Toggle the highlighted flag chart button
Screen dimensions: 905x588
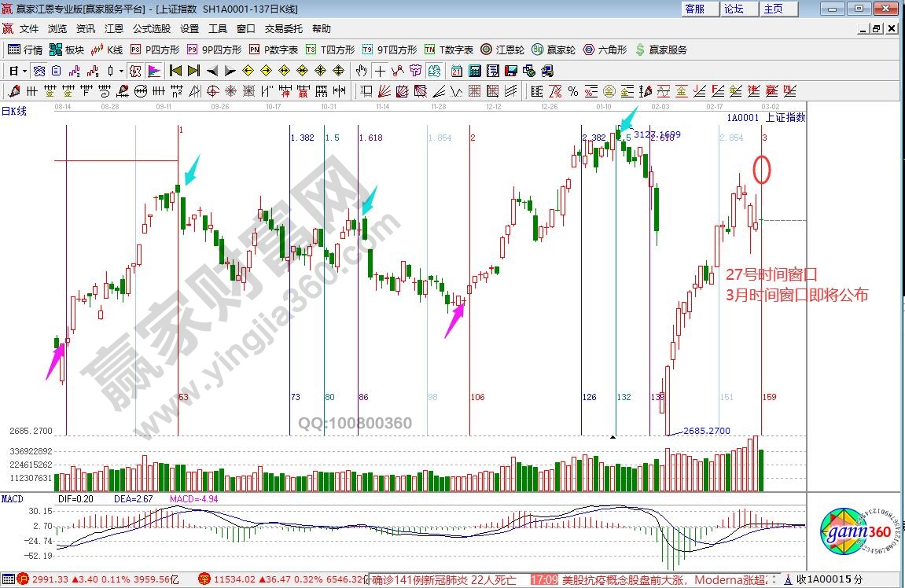pos(154,71)
